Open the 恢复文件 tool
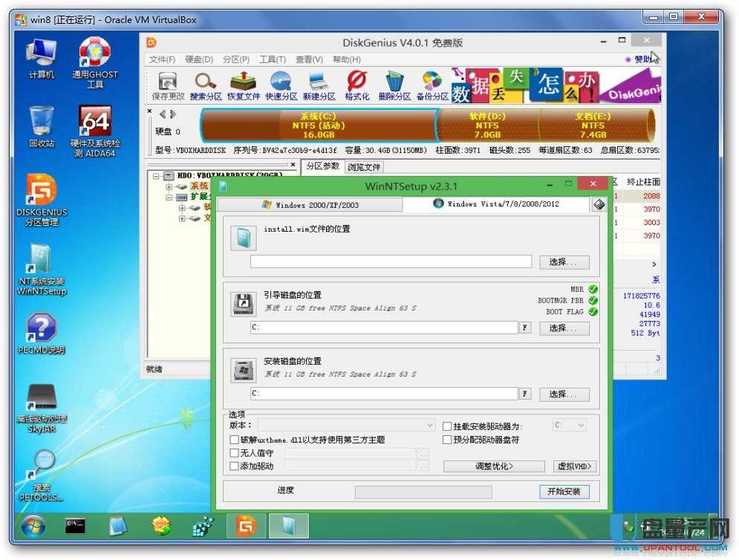 point(243,83)
